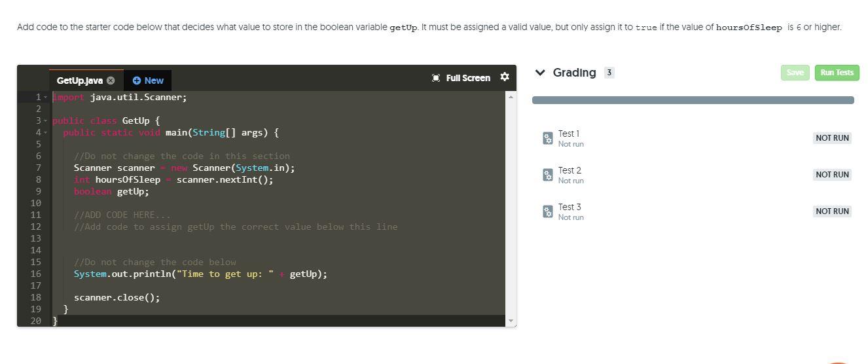The image size is (868, 364).
Task: Click the ADD CODE HERE comment line
Action: coord(122,215)
